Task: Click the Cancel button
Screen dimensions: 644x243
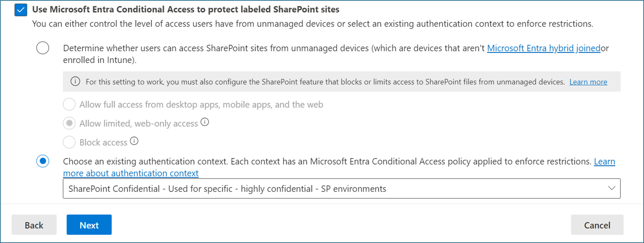Action: point(597,225)
